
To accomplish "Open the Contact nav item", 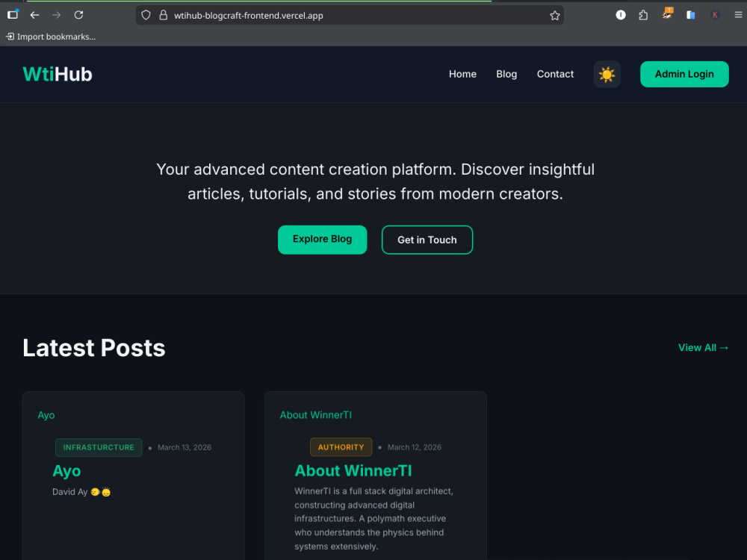I will [555, 74].
